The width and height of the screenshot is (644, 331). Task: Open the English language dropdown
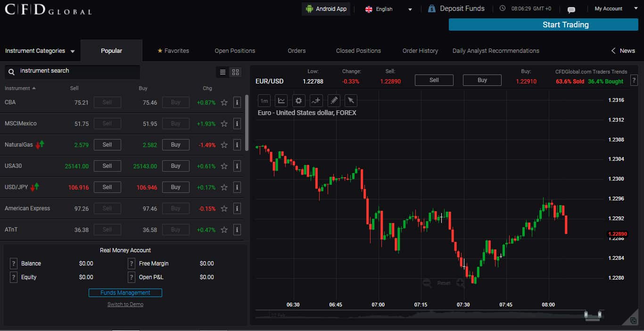pos(388,9)
